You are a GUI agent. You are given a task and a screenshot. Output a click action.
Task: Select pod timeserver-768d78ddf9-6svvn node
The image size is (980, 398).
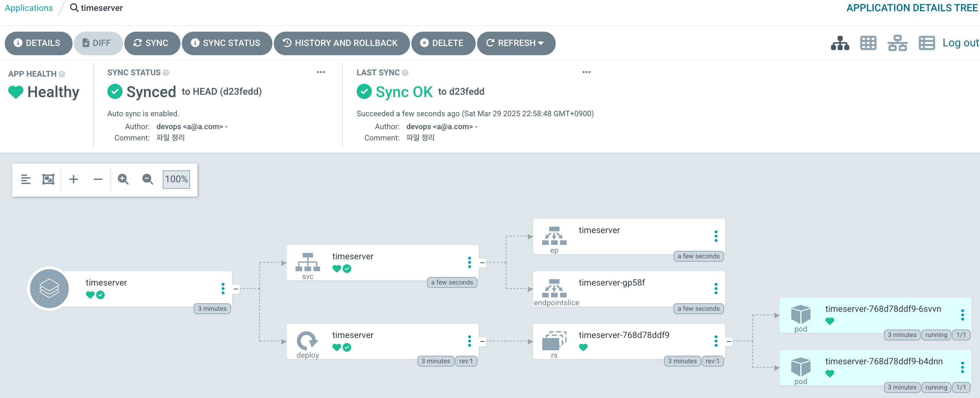click(875, 315)
